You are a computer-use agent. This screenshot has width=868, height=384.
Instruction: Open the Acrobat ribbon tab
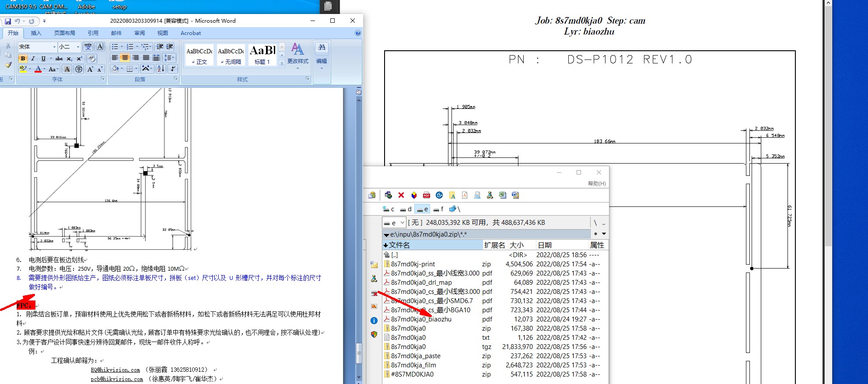191,33
